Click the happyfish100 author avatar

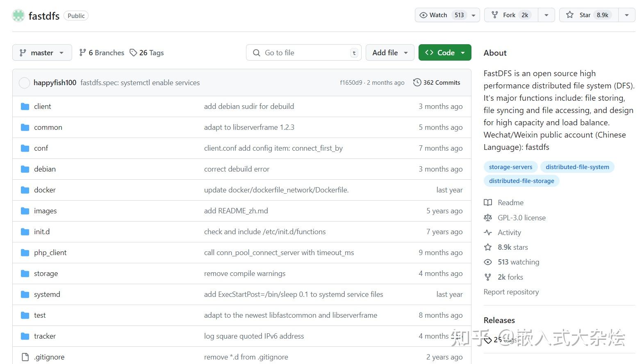24,83
